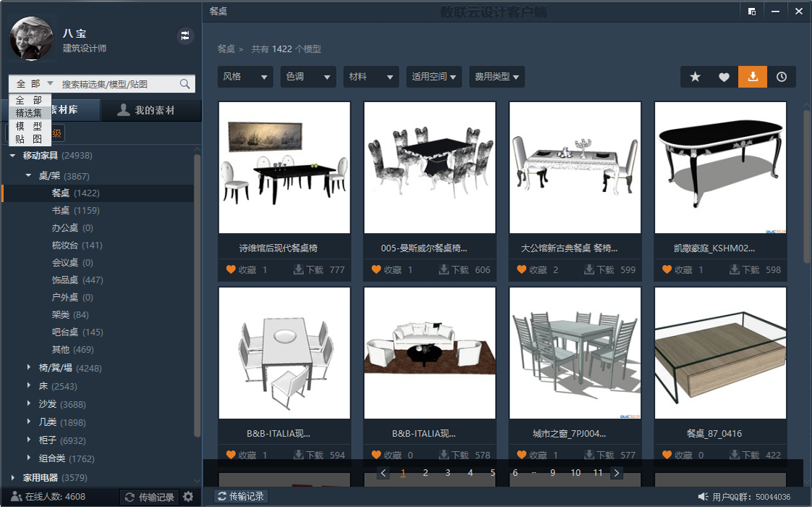Open the clock history toolbar icon
The height and width of the screenshot is (507, 812).
point(782,77)
